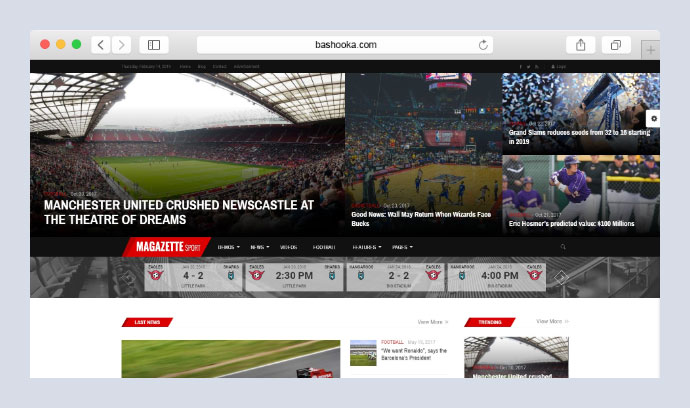The image size is (690, 408).
Task: Click the confetti trophy photo tile
Action: 581,113
